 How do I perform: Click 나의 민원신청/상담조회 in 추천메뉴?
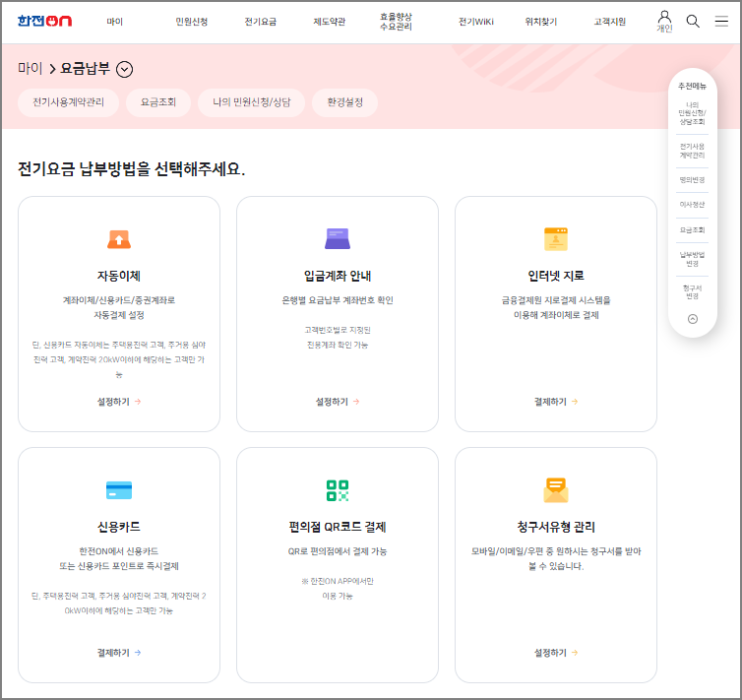(693, 113)
